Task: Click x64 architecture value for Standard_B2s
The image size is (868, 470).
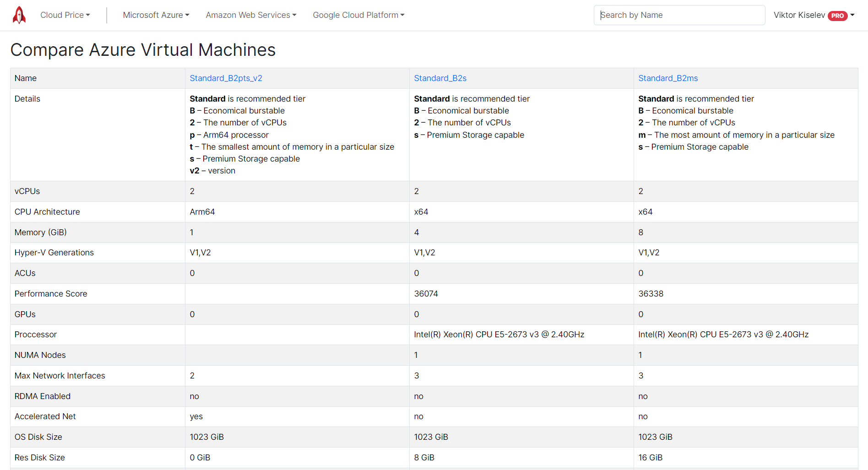Action: [421, 212]
